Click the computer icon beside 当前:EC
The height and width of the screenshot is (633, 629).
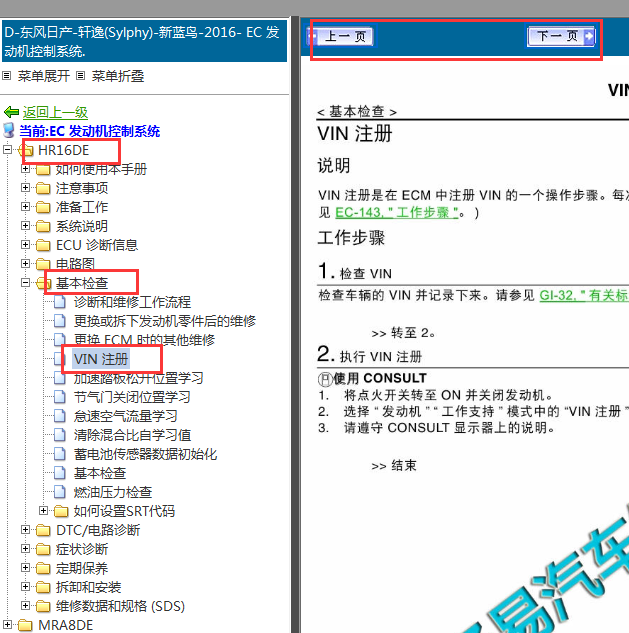pyautogui.click(x=9, y=130)
